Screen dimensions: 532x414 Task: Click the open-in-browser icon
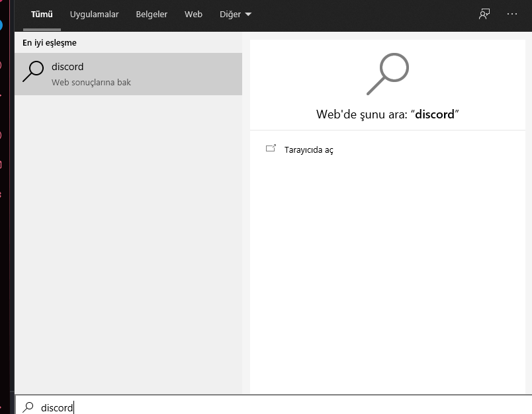[271, 148]
